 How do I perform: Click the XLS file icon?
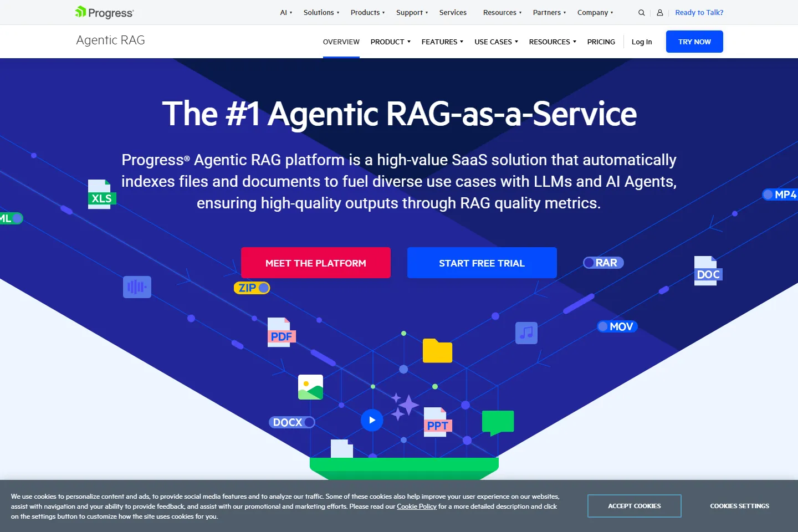click(102, 195)
